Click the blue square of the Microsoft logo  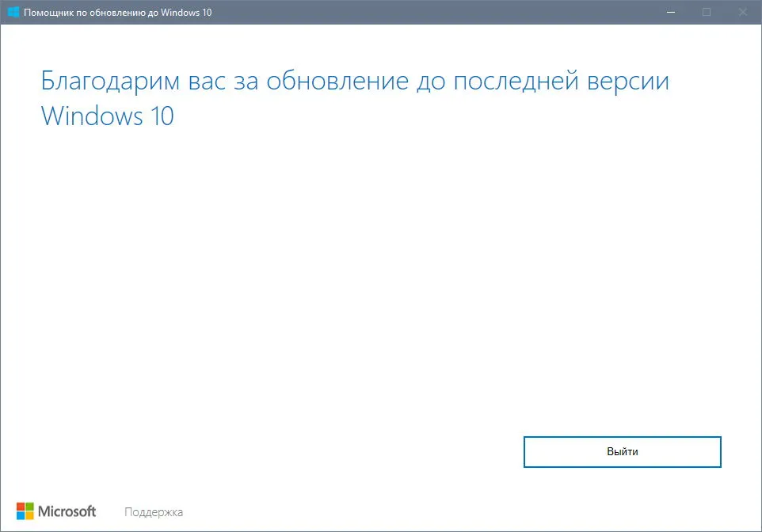[21, 515]
